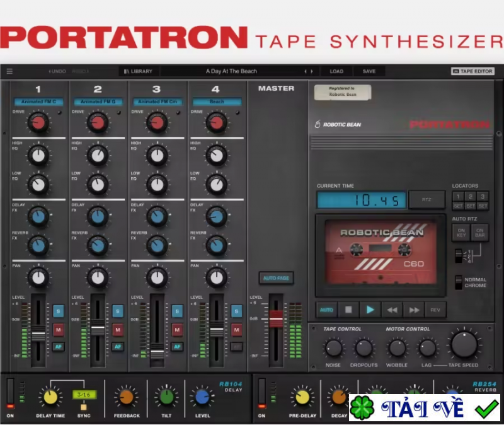
Task: Click channel 2 LOW EQ knob
Action: click(98, 185)
